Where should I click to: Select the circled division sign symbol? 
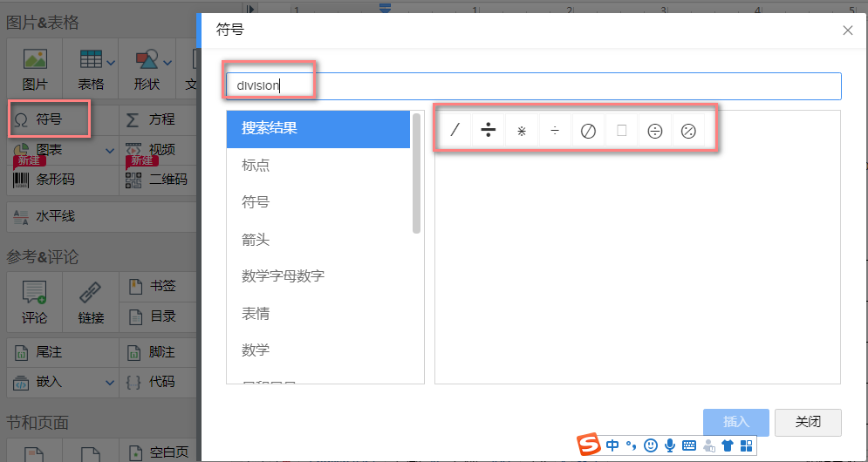pyautogui.click(x=655, y=131)
